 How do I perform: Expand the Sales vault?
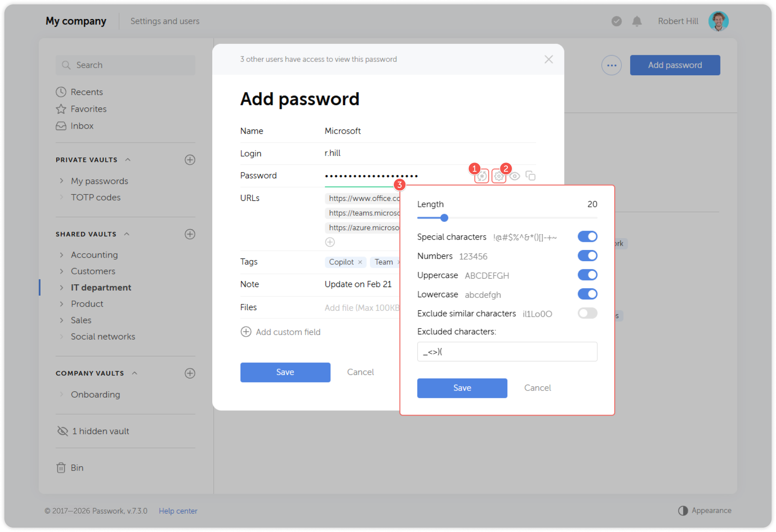tap(61, 320)
